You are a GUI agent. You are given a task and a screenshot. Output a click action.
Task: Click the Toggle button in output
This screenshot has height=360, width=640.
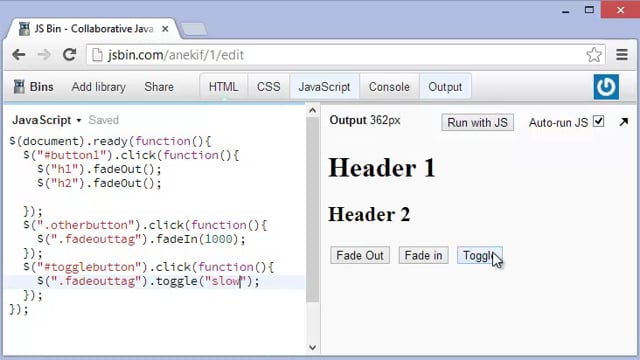tap(480, 255)
